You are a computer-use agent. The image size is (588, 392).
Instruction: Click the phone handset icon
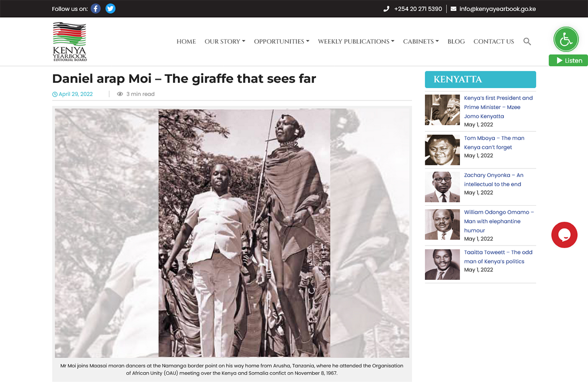click(x=386, y=9)
